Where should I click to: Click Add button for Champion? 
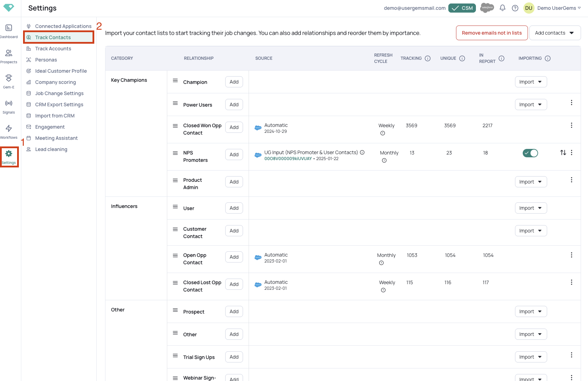click(234, 82)
